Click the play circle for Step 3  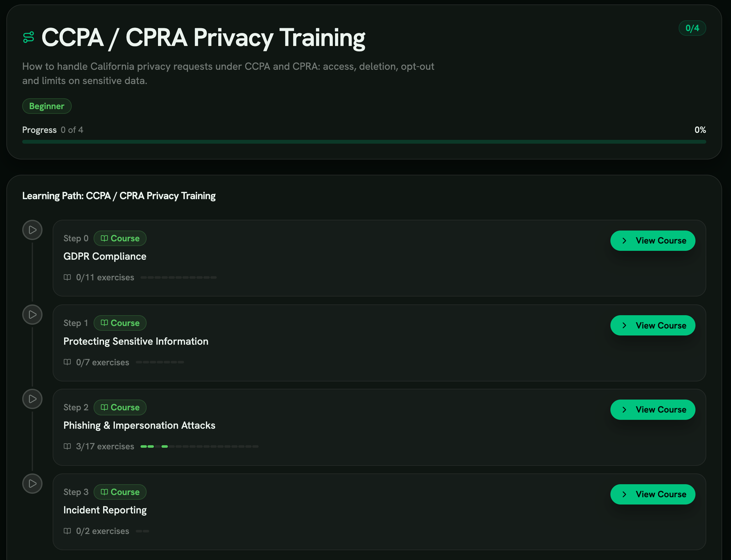pos(32,484)
